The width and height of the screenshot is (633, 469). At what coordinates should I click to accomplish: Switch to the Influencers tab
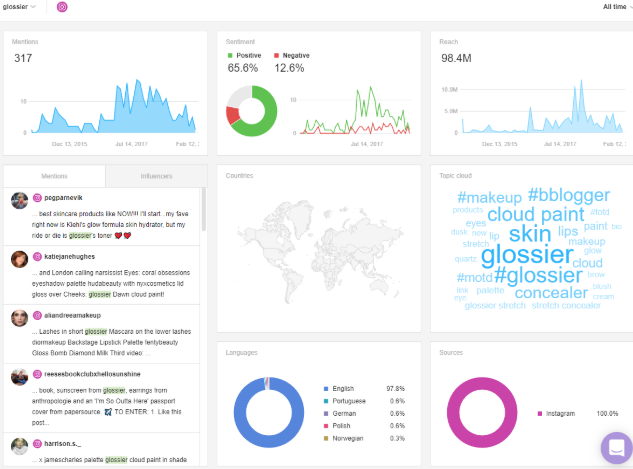click(156, 176)
